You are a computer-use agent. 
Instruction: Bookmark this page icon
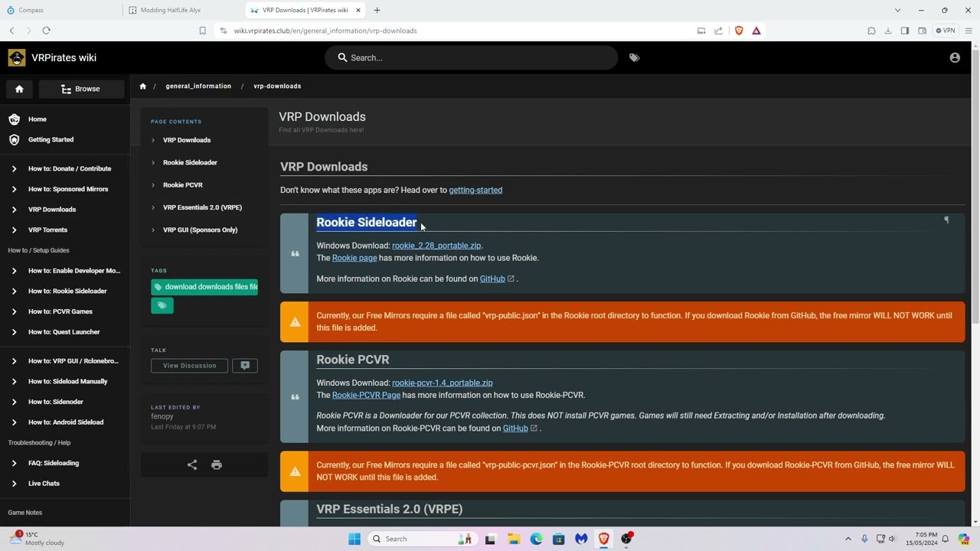point(202,31)
